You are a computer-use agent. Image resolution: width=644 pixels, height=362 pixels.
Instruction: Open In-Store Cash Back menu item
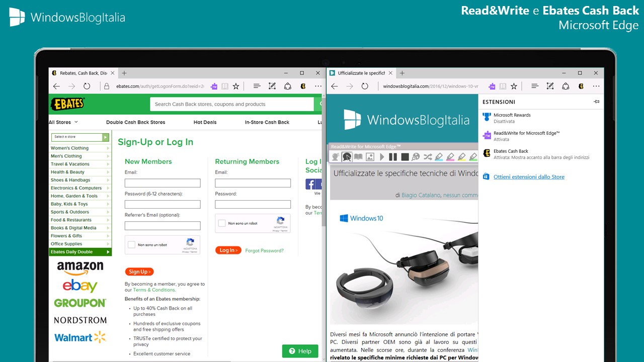[x=267, y=122]
